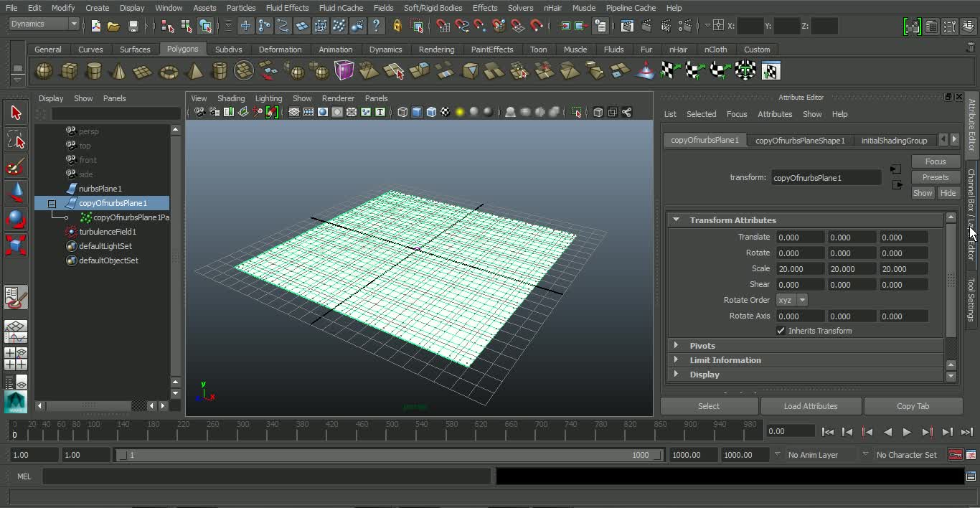The height and width of the screenshot is (508, 980).
Task: Click the time range slider bar
Action: pos(389,455)
